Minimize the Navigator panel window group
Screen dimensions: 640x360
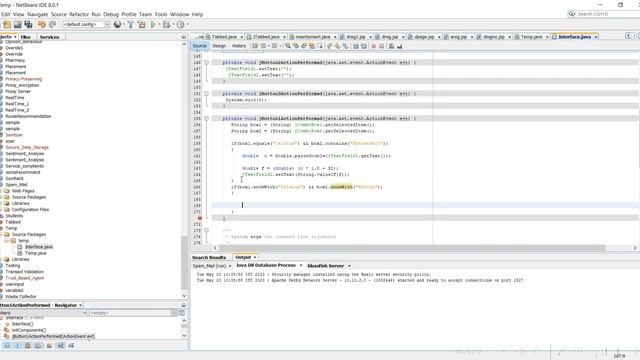pyautogui.click(x=184, y=305)
